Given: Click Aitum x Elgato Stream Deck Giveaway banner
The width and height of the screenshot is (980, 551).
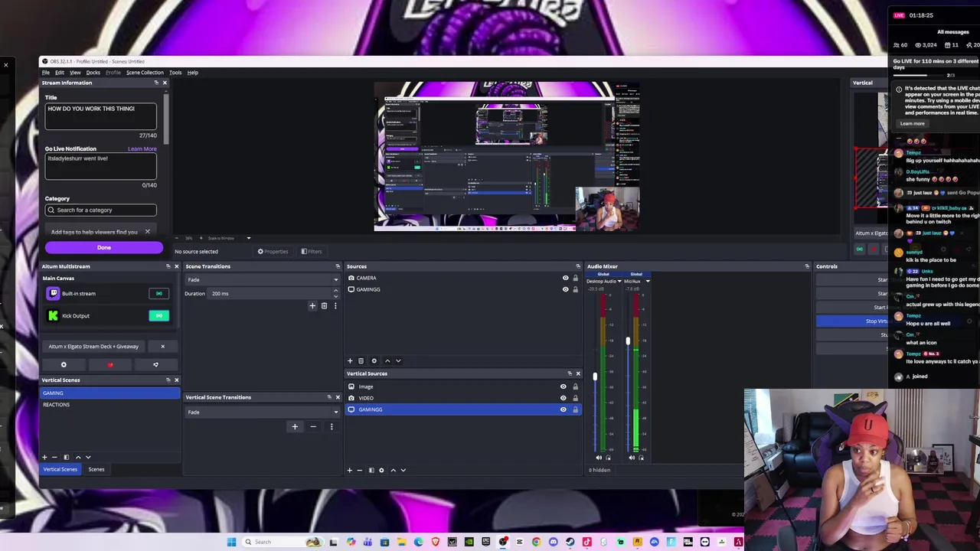Looking at the screenshot, I should pos(93,347).
